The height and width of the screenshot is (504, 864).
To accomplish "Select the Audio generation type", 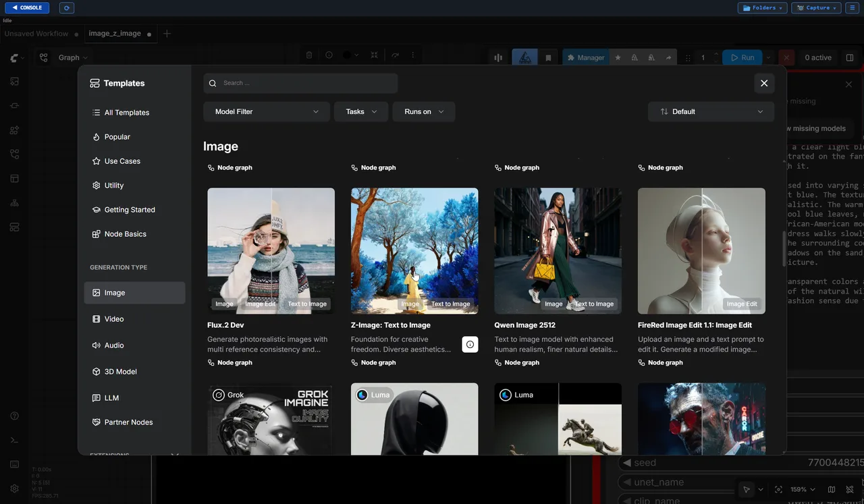I will coord(134,345).
